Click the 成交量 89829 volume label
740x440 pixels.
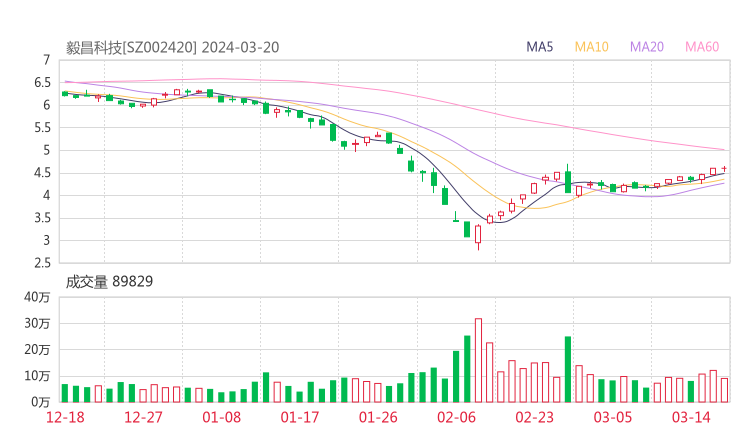(109, 282)
